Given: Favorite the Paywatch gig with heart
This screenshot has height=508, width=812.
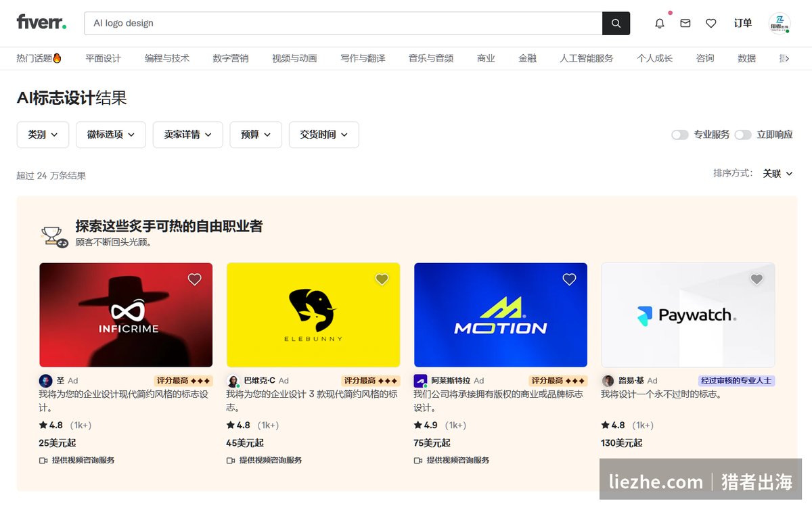Looking at the screenshot, I should tap(757, 279).
